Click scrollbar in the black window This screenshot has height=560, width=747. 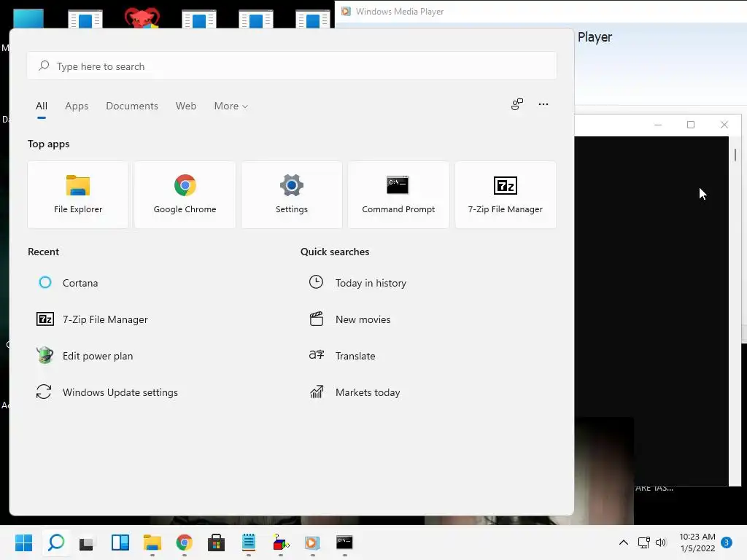tap(735, 155)
